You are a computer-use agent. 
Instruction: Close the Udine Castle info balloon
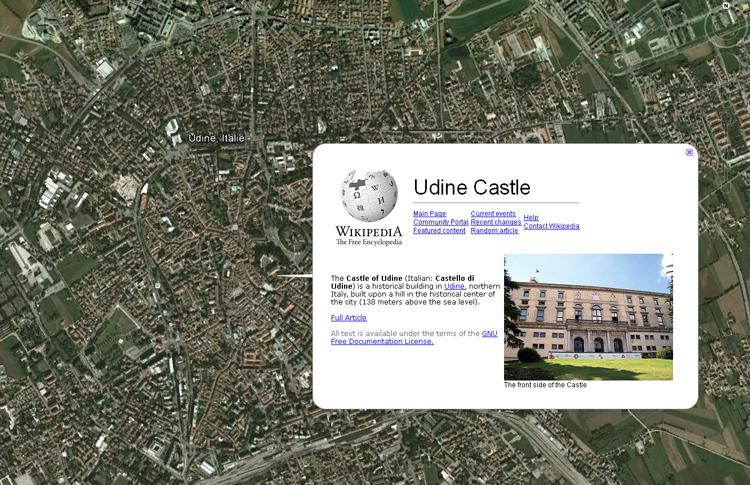[689, 152]
